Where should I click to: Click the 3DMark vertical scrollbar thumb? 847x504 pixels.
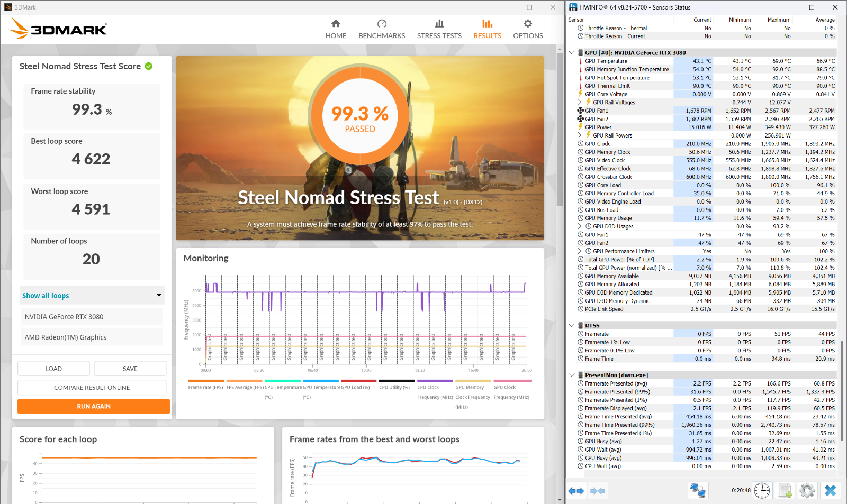point(560,129)
